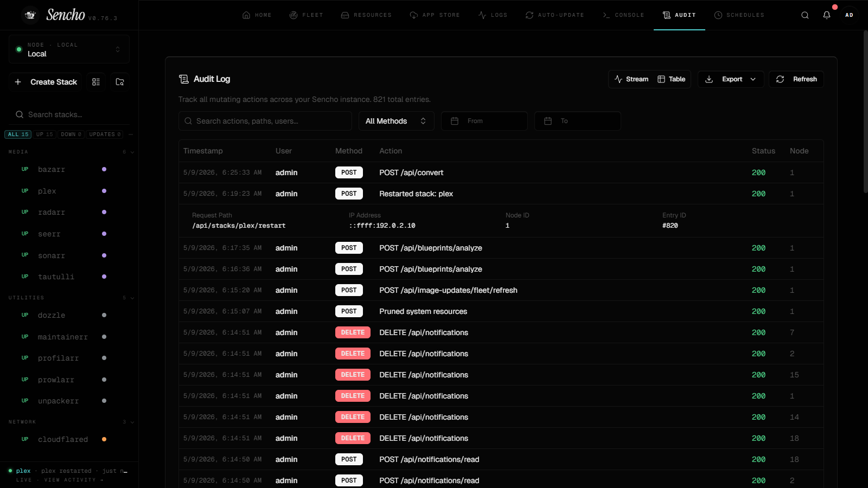Open the Resources tab
Screen dimensions: 868x488
(366, 15)
